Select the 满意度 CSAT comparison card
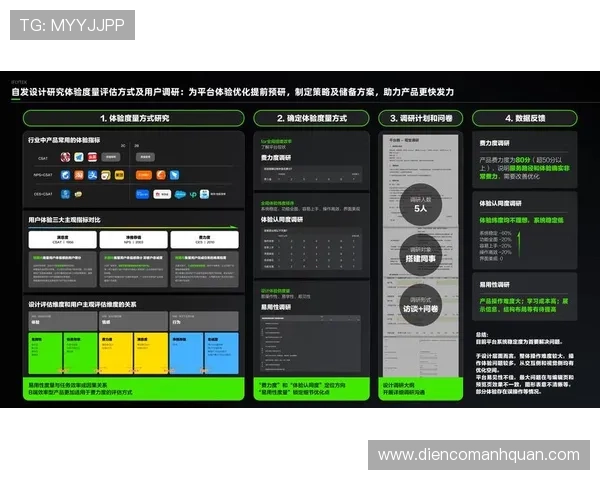 62,239
